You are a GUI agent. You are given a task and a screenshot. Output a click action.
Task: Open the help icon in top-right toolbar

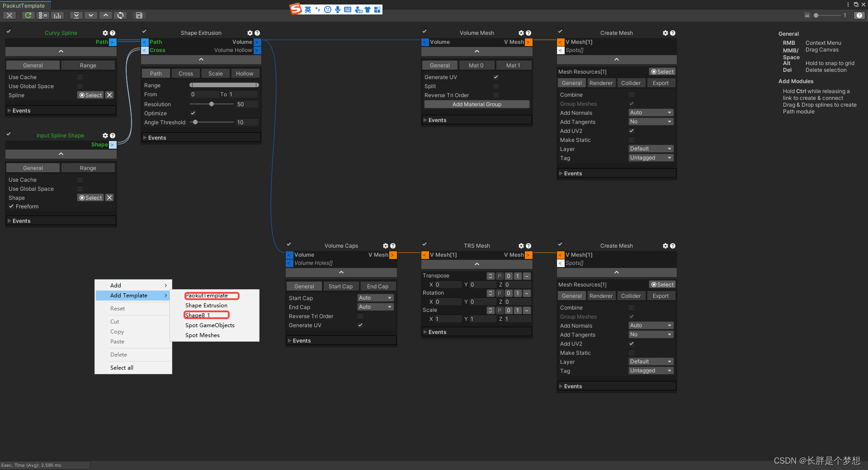[859, 15]
